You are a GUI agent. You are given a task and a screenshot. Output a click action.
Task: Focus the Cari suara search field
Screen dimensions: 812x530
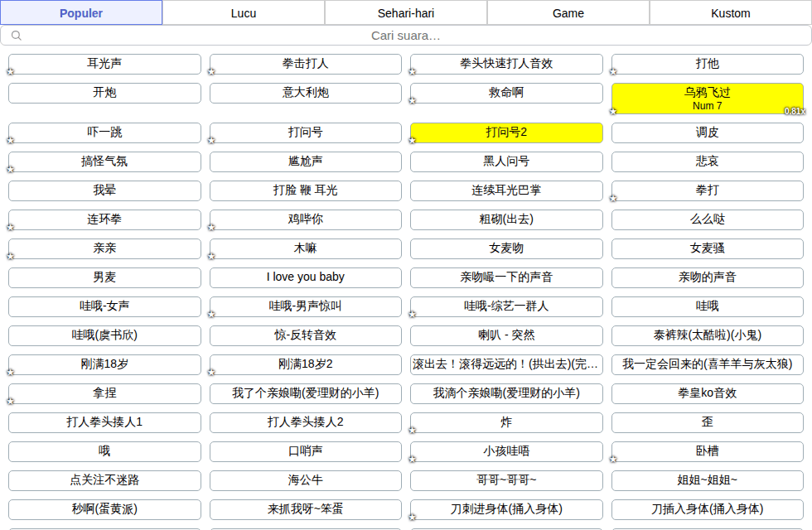tap(406, 36)
